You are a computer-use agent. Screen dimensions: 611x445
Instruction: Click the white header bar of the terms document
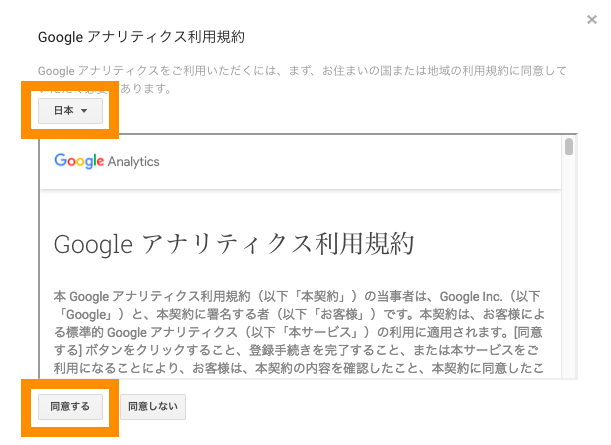[300, 162]
